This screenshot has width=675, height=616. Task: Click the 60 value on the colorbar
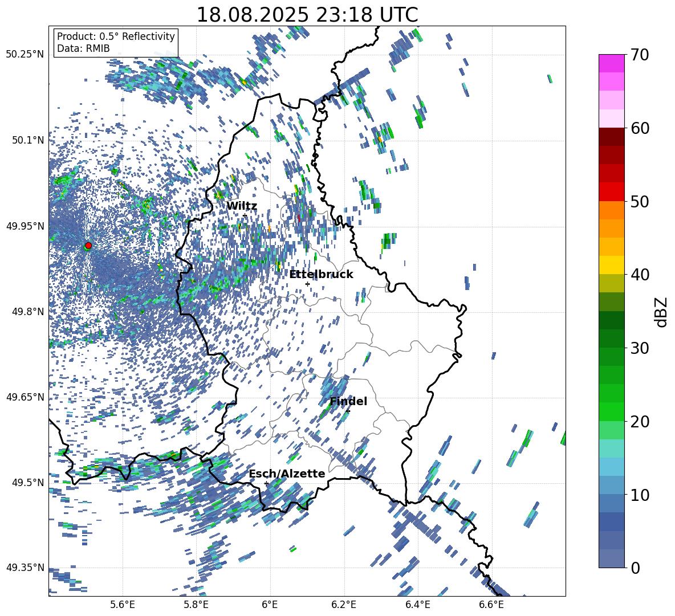coord(640,128)
